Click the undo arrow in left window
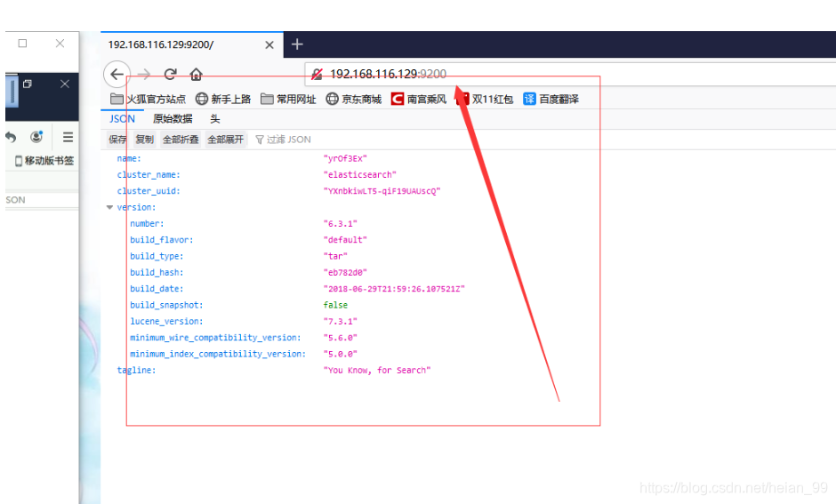This screenshot has width=836, height=504. [x=12, y=137]
